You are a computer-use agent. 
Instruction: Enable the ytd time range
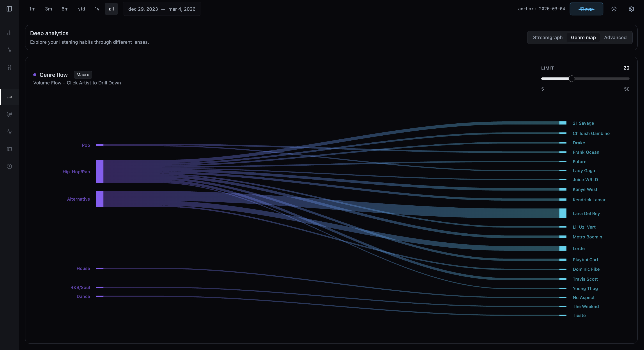pyautogui.click(x=81, y=9)
